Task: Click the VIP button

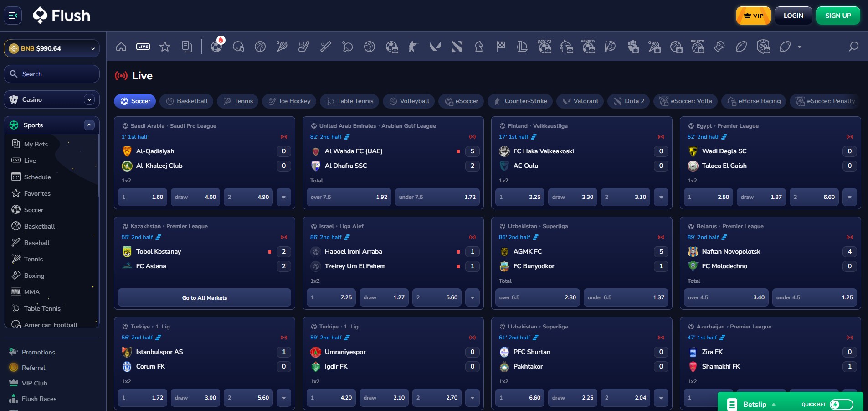Action: (x=754, y=16)
